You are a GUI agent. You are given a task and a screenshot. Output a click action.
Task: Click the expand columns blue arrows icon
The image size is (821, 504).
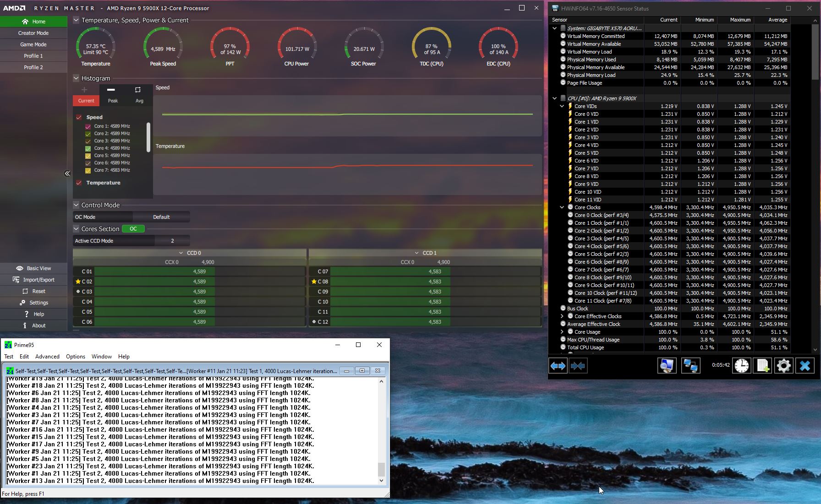[558, 366]
